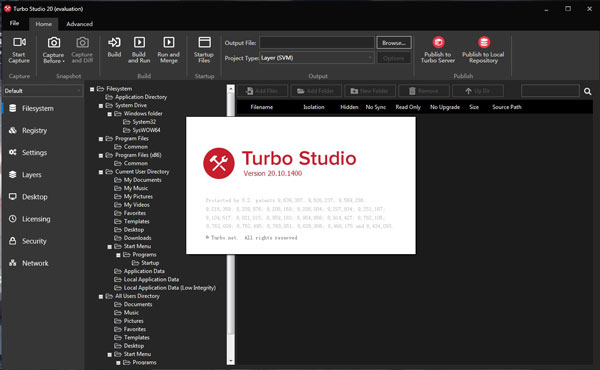
Task: Click the New Folder toolbar button
Action: coord(370,91)
